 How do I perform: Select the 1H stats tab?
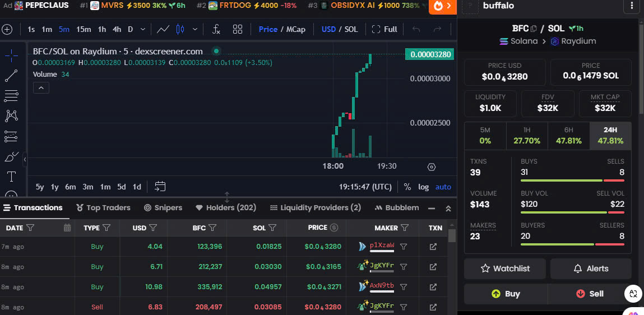point(527,136)
